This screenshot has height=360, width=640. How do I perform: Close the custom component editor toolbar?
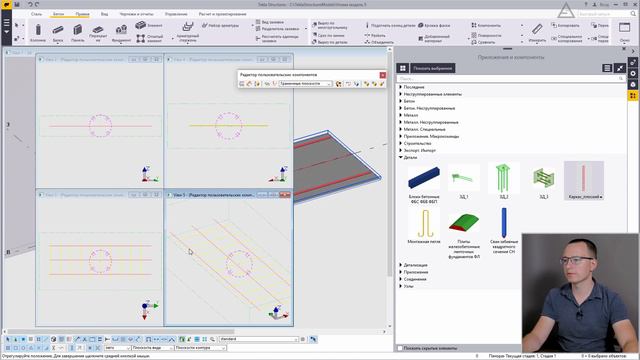[x=382, y=75]
